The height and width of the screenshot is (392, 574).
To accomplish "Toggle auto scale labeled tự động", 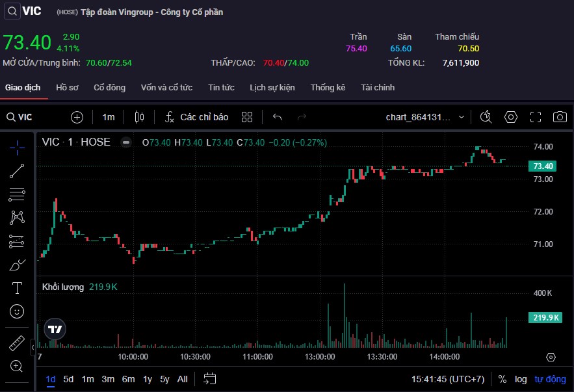I will (550, 379).
